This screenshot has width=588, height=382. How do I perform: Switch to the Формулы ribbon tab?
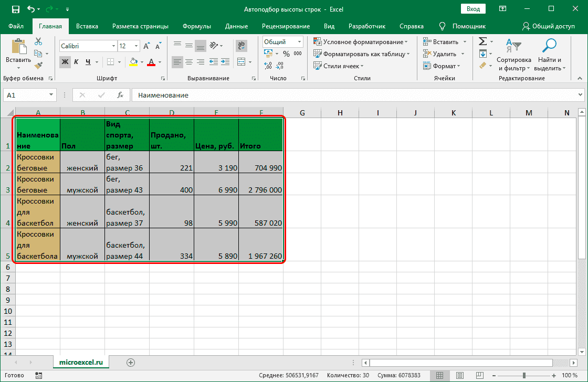(x=197, y=26)
